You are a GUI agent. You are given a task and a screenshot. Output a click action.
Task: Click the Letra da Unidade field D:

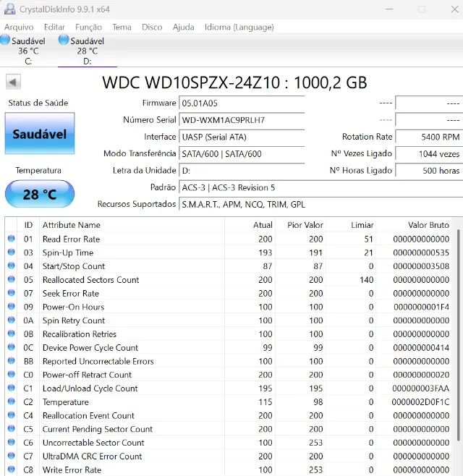click(x=242, y=171)
